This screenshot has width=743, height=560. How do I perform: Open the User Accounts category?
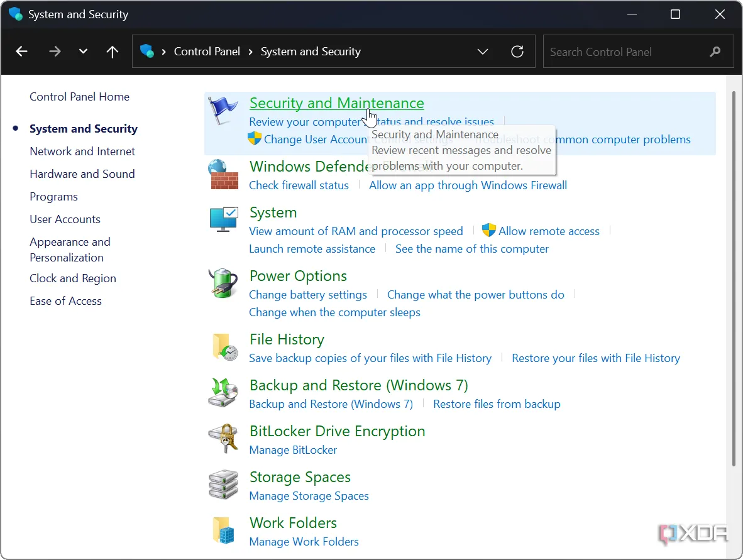point(65,219)
